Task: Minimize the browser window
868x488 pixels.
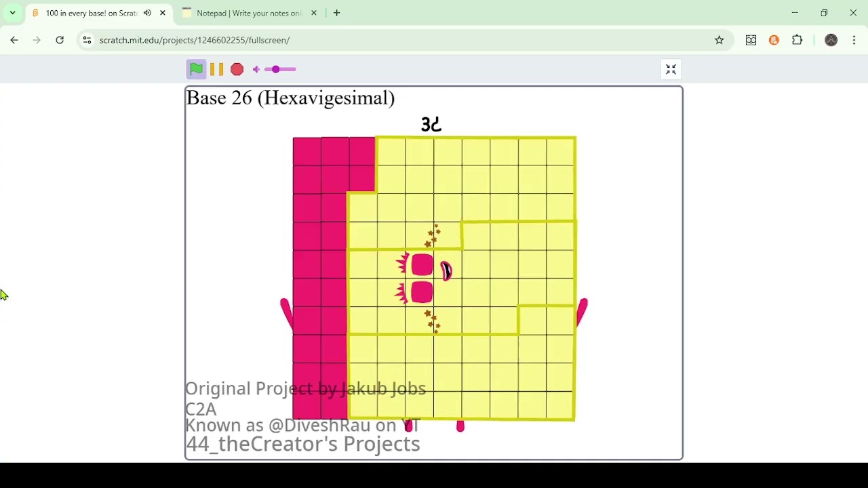Action: point(795,13)
